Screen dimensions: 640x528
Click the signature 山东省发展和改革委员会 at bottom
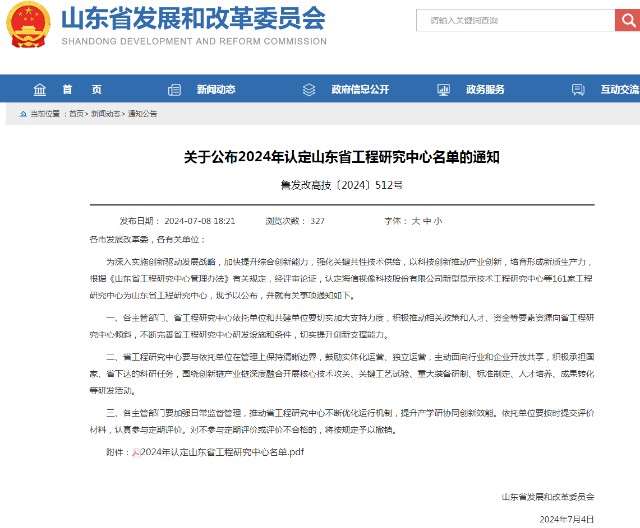[x=548, y=497]
